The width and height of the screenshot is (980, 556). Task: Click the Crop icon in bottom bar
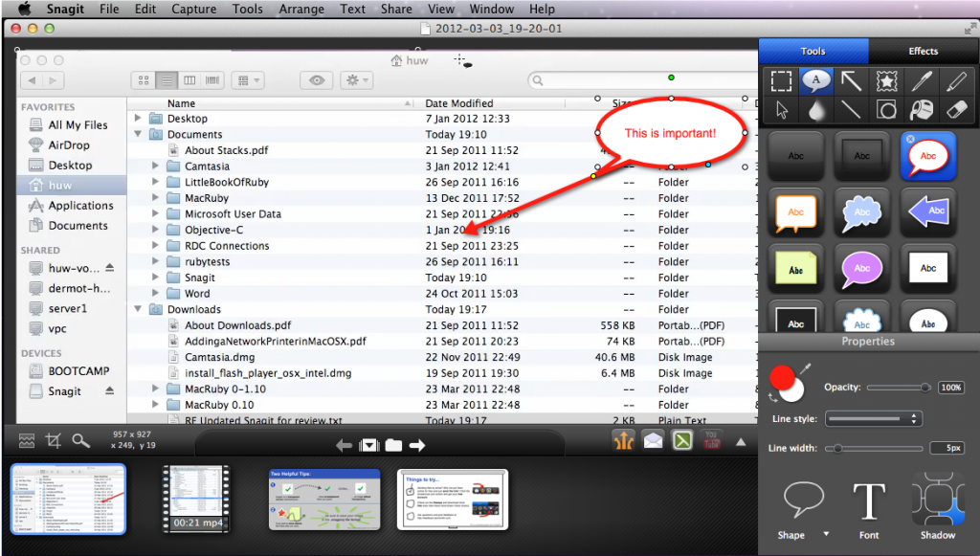(x=54, y=441)
